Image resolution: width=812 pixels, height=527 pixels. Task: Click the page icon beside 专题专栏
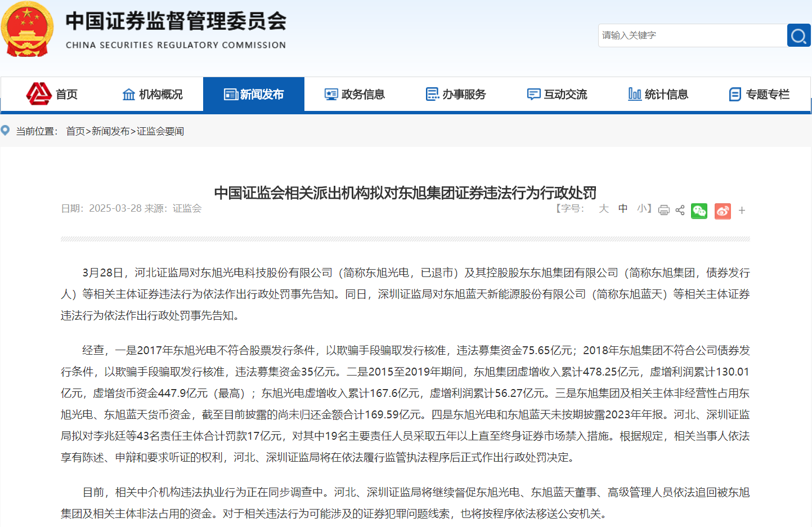[735, 95]
